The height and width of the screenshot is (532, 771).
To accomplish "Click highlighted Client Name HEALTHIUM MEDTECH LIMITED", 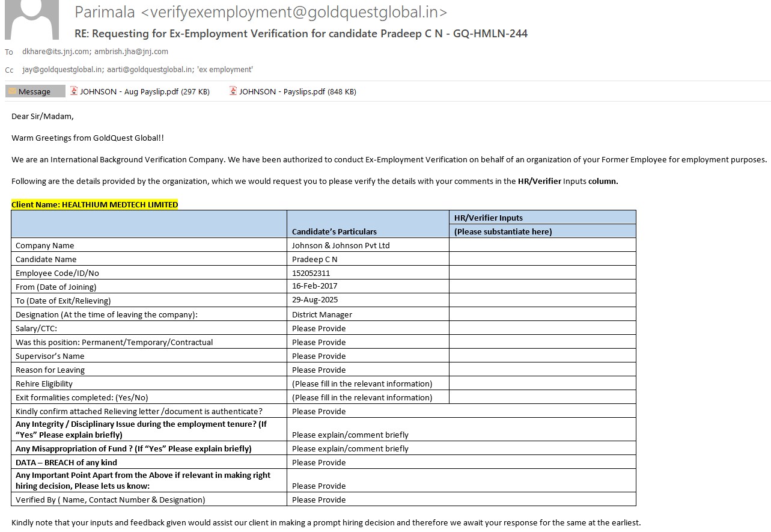I will coord(95,204).
